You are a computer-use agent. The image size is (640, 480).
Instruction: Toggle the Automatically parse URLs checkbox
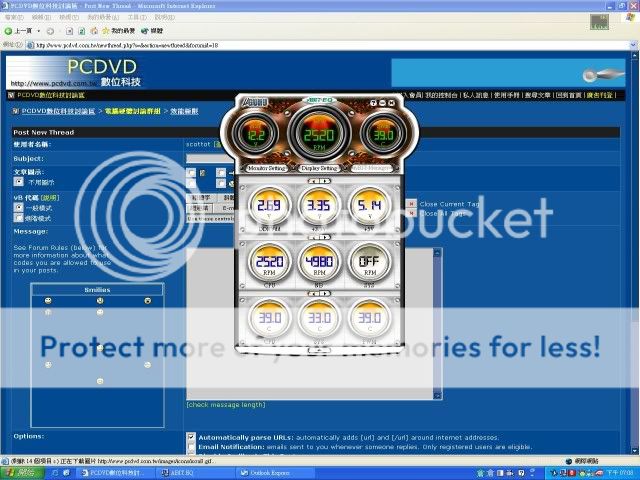[x=191, y=437]
